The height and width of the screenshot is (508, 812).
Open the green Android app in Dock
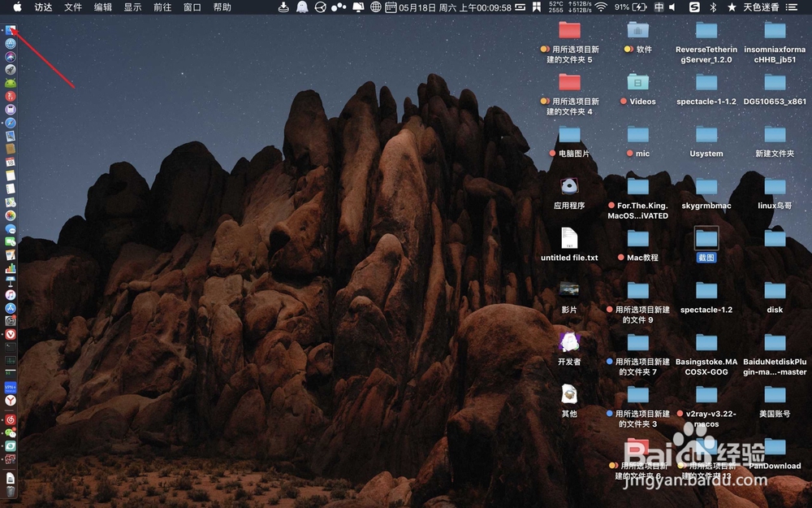(x=11, y=83)
